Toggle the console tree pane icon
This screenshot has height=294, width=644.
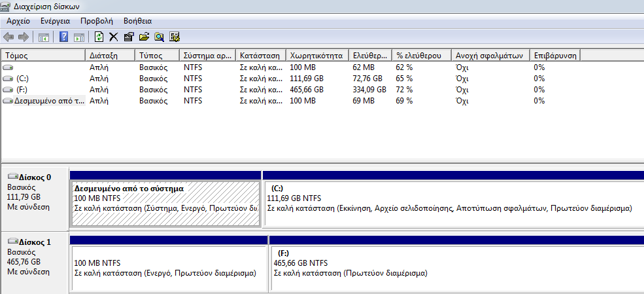(x=44, y=37)
